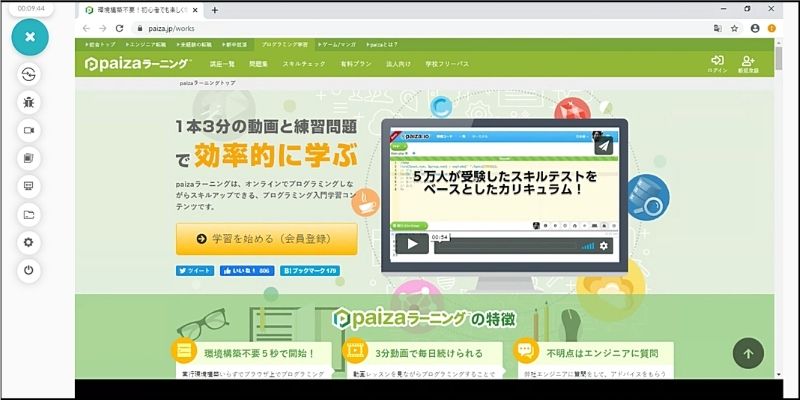Click the monitor resolution icon in sidebar
The width and height of the screenshot is (800, 400).
[x=29, y=186]
